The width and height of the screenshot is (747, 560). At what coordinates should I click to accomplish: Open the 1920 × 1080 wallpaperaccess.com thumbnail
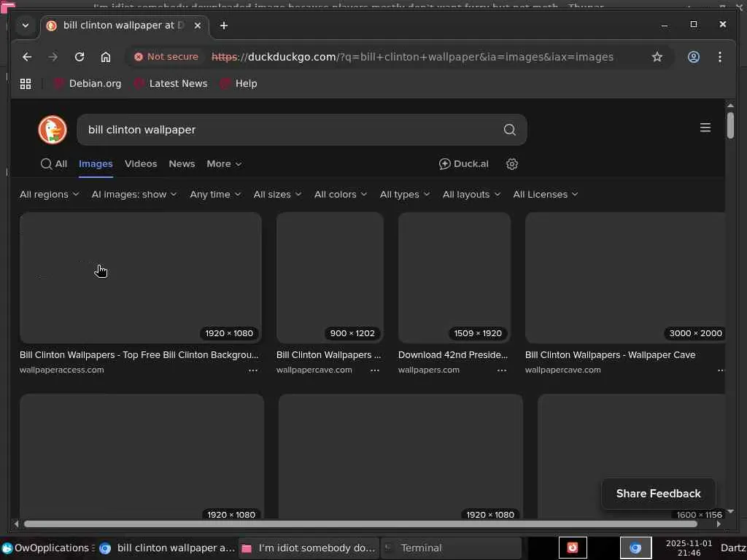point(141,278)
